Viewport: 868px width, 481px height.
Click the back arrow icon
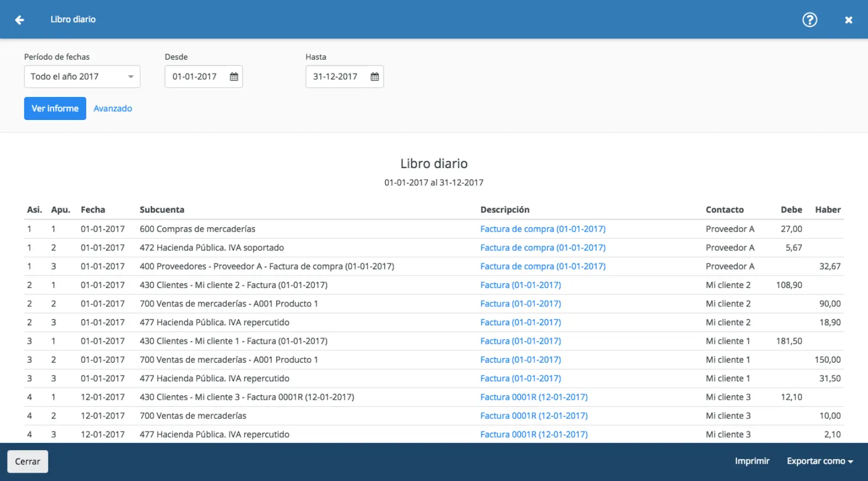(x=20, y=20)
